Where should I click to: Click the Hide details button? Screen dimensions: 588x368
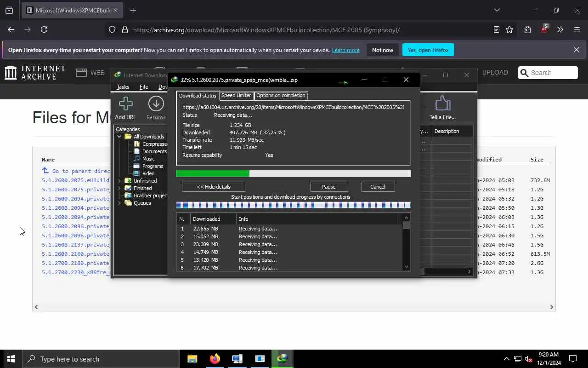(x=214, y=187)
